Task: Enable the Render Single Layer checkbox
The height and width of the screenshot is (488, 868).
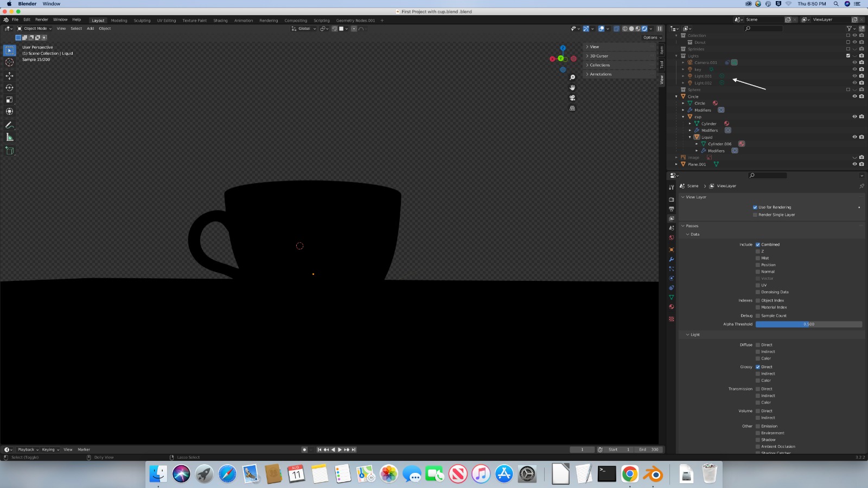Action: coord(755,214)
